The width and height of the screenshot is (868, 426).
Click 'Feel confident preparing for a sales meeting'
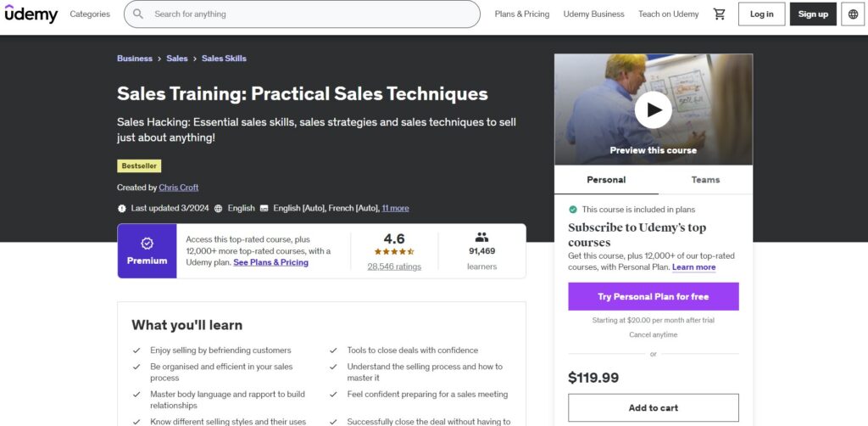click(427, 395)
